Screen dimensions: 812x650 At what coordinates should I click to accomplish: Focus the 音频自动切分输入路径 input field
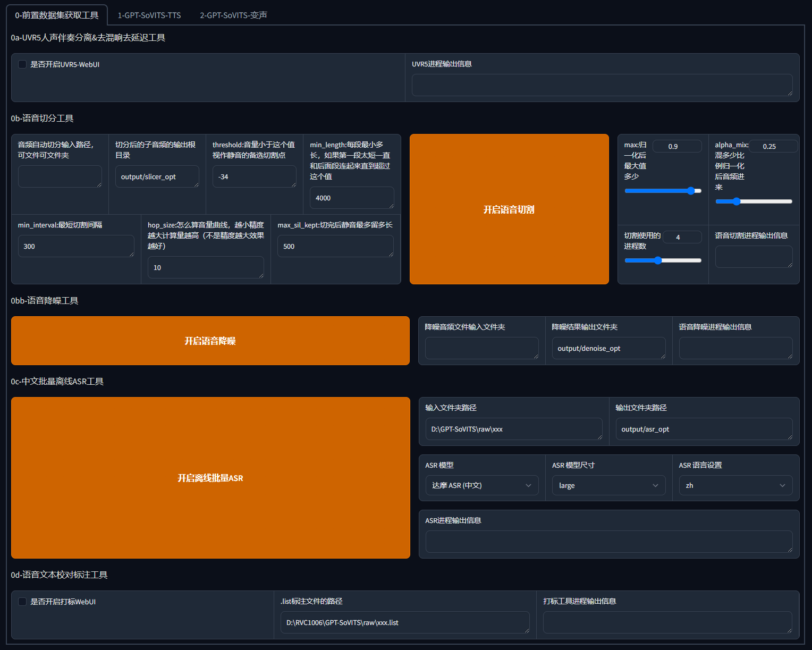[x=60, y=176]
